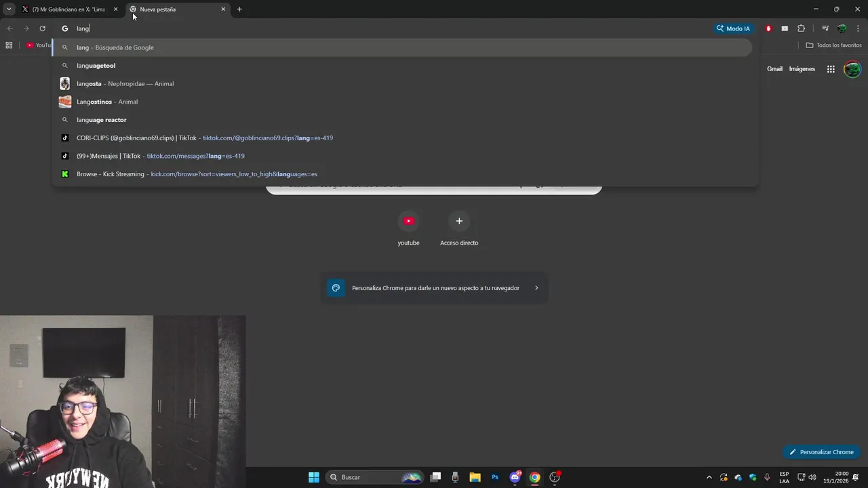Launch Photoshop from the taskbar

tap(495, 477)
